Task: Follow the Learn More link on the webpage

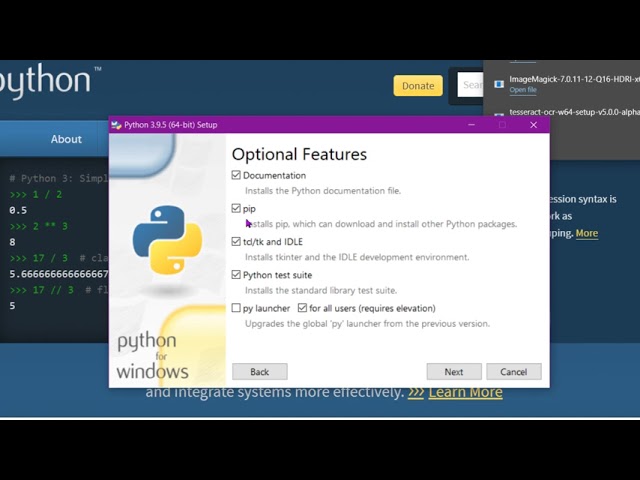Action: [x=465, y=392]
